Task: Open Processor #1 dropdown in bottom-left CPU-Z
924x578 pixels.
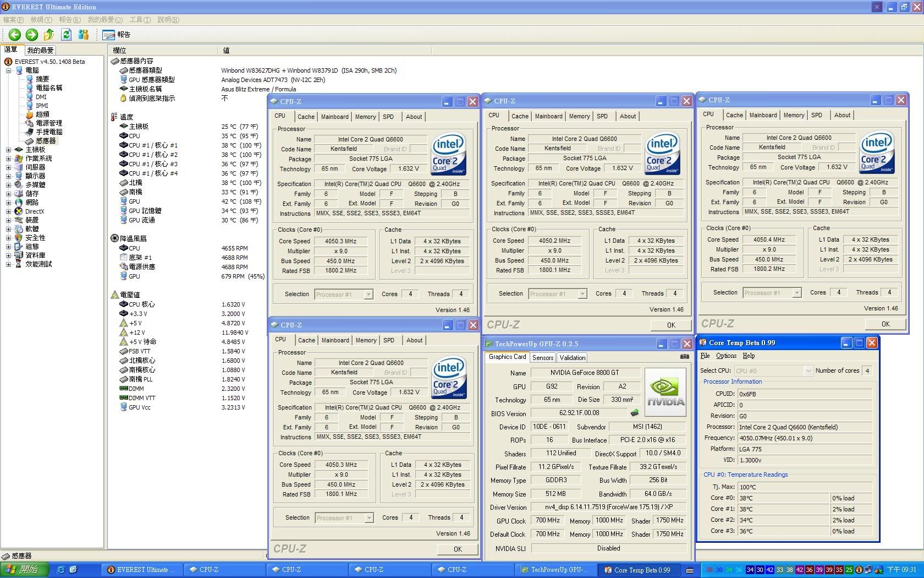Action: click(x=344, y=518)
